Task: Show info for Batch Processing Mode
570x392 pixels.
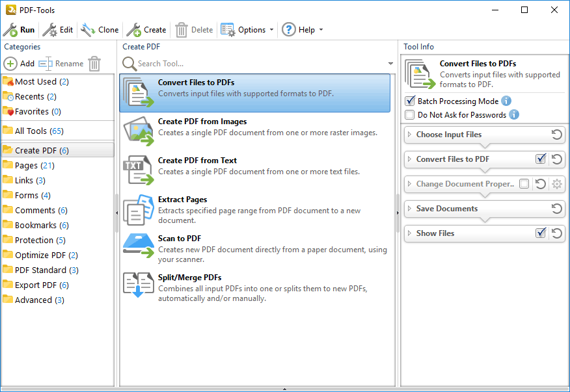Action: pos(506,101)
